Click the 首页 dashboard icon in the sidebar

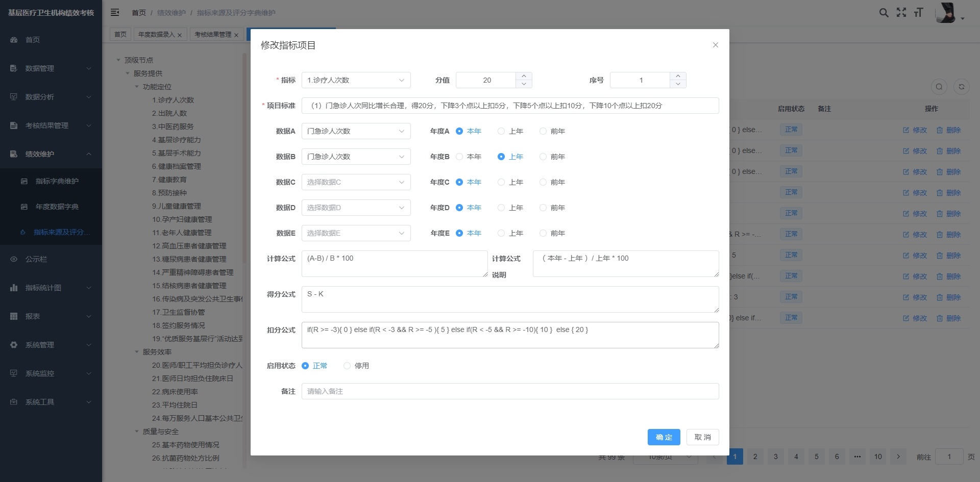[x=14, y=40]
